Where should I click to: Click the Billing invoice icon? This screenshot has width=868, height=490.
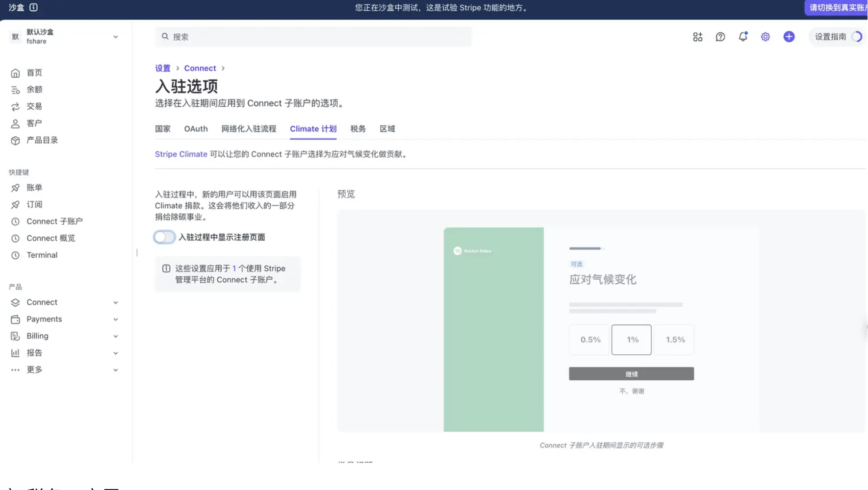pyautogui.click(x=16, y=336)
